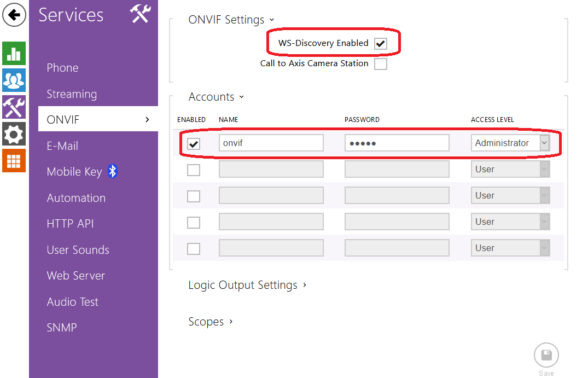Select the purple Services tools icon
Image resolution: width=588 pixels, height=378 pixels.
14,107
